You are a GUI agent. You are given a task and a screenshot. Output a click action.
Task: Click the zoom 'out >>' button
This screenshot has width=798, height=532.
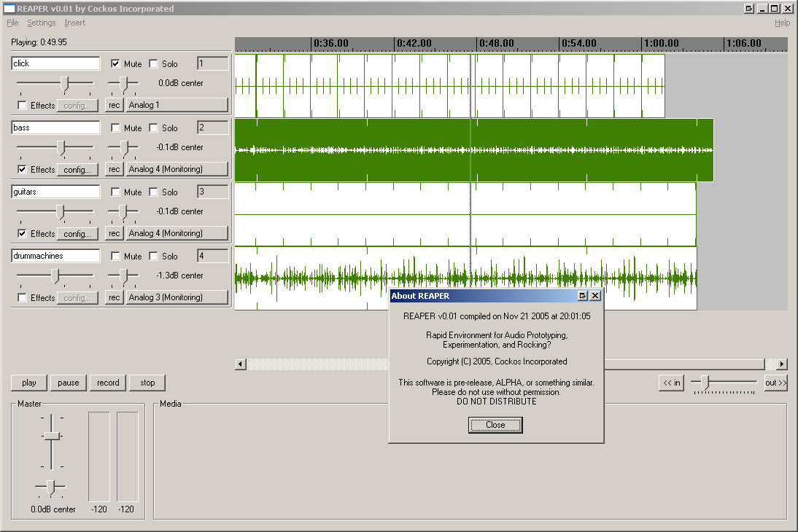(x=775, y=383)
